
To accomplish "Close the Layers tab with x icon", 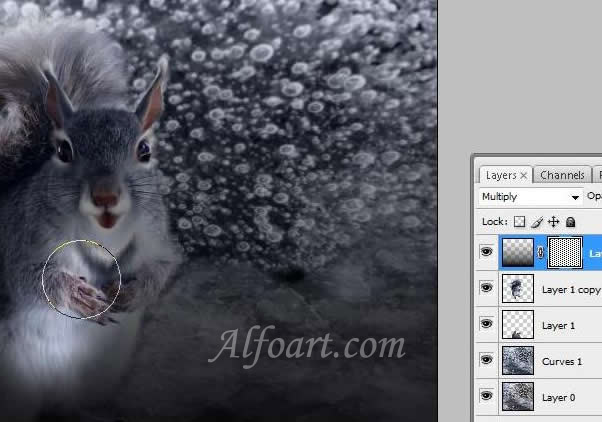I will point(524,175).
